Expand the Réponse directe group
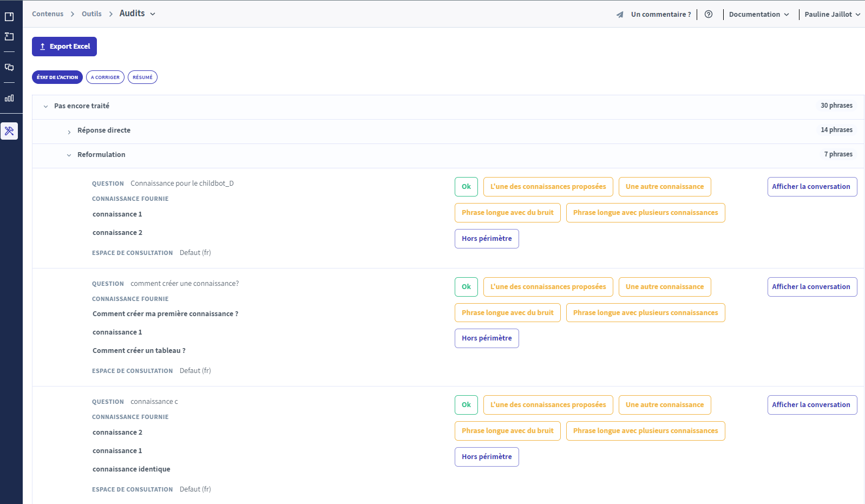The image size is (865, 504). coord(69,132)
